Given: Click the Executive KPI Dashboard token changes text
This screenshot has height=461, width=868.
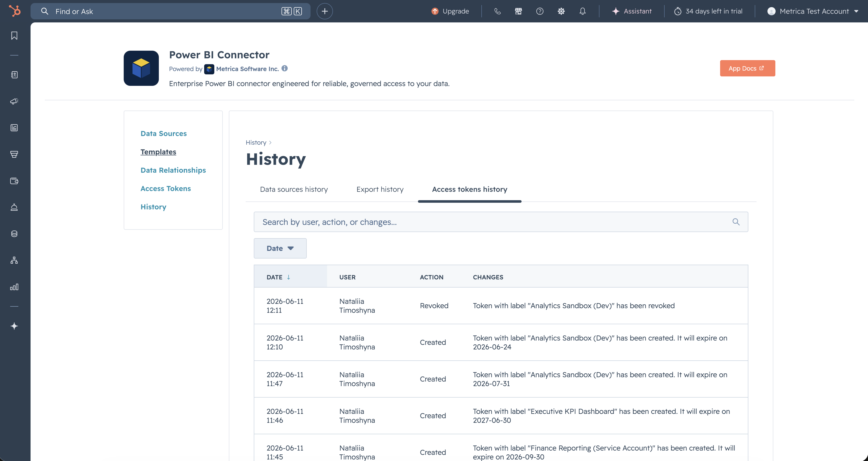Looking at the screenshot, I should pyautogui.click(x=601, y=416).
